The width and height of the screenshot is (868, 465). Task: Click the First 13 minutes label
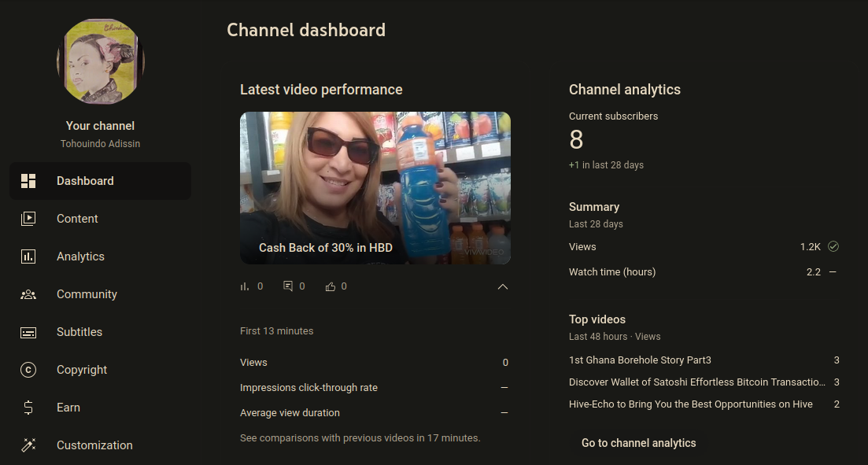tap(277, 331)
